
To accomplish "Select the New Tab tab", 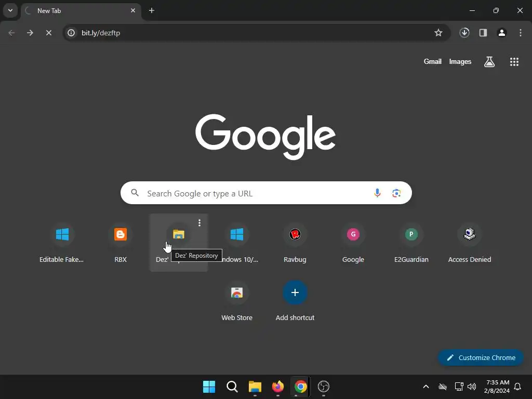I will coord(82,11).
